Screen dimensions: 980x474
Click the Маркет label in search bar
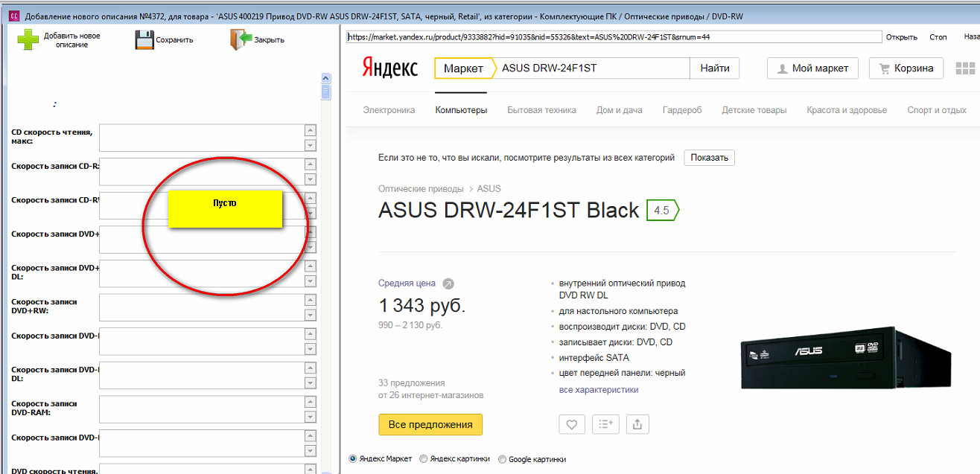tap(463, 68)
